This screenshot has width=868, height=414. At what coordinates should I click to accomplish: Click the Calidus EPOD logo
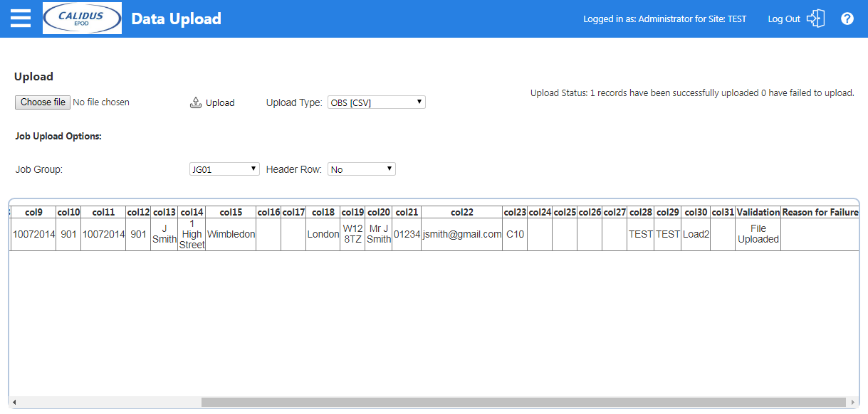pos(83,18)
